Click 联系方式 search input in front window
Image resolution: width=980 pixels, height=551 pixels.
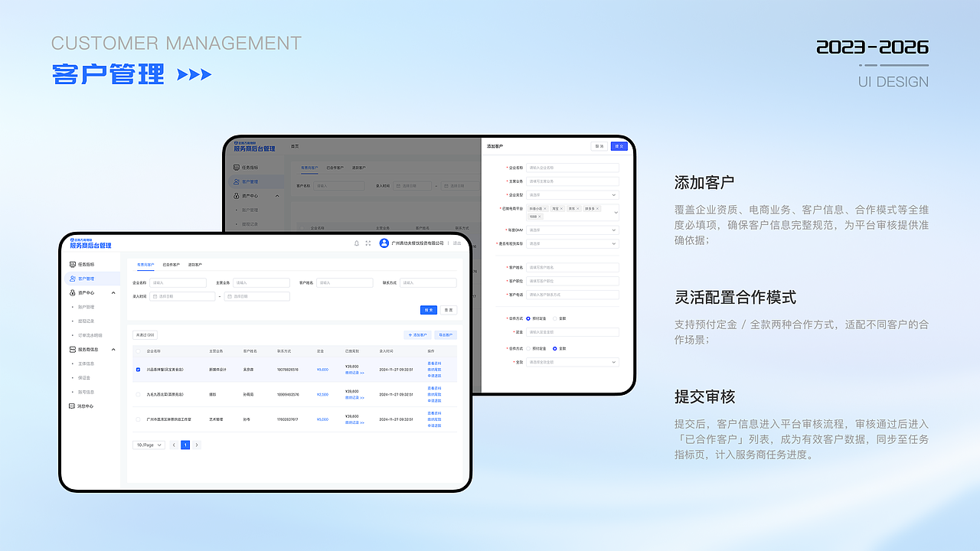pos(428,282)
